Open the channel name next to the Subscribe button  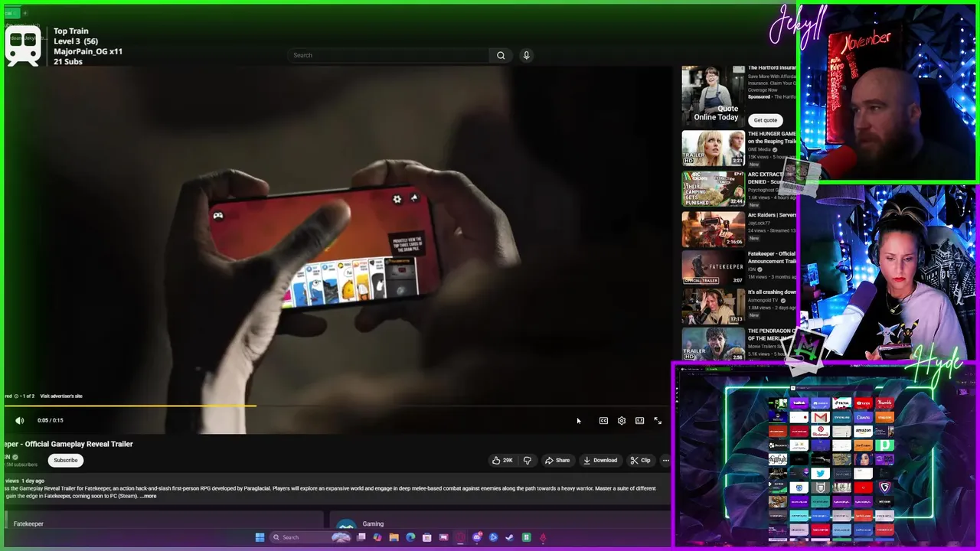(6, 457)
